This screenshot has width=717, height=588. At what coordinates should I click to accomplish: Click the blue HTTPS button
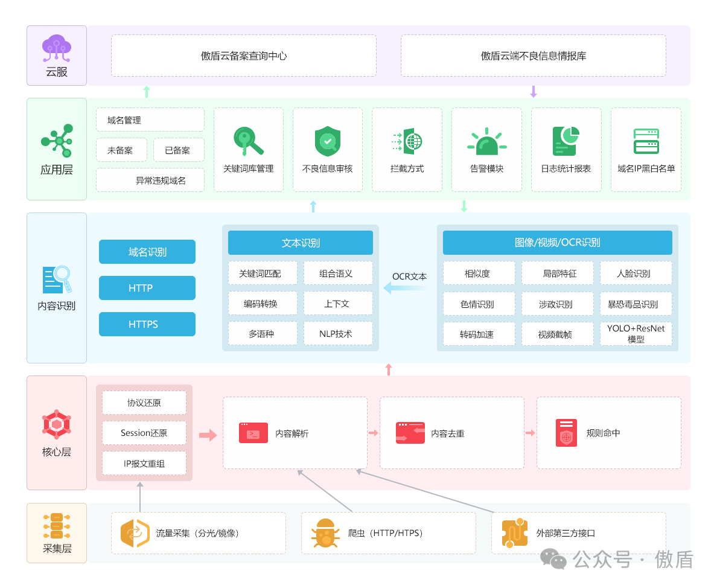point(147,324)
